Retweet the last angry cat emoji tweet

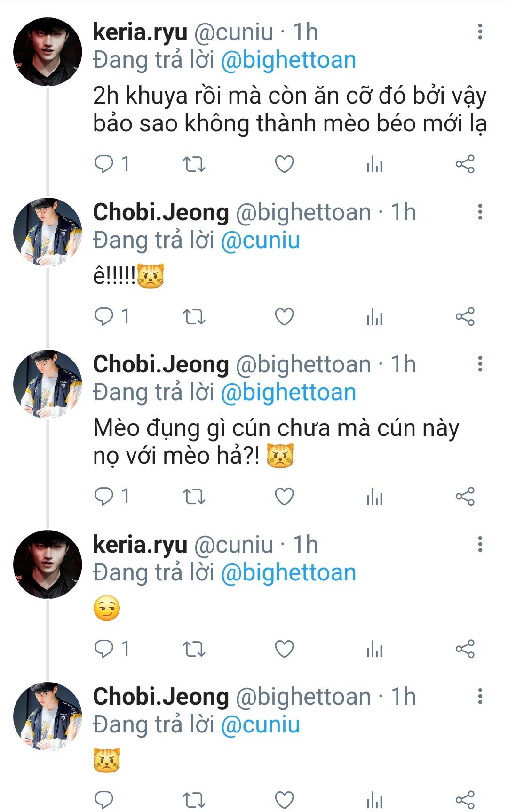[194, 800]
